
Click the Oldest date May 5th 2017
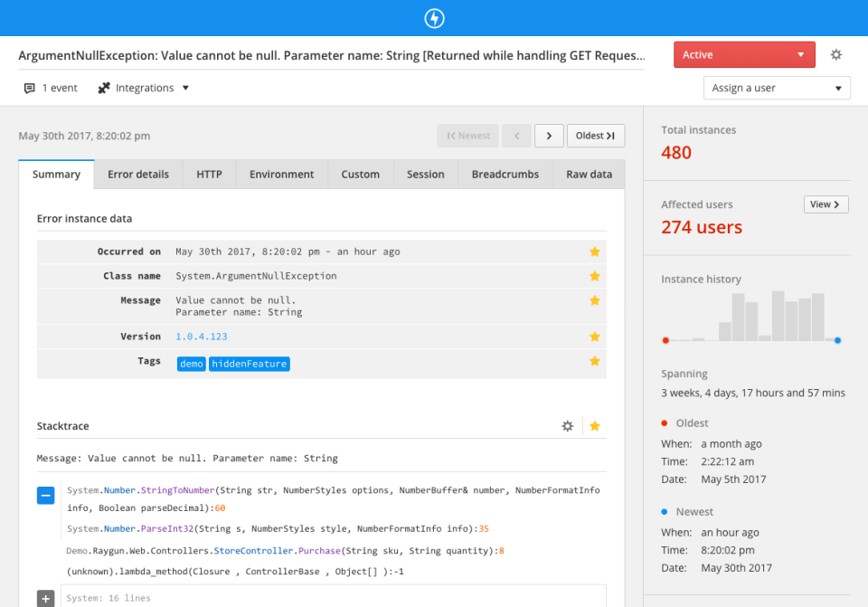click(733, 479)
